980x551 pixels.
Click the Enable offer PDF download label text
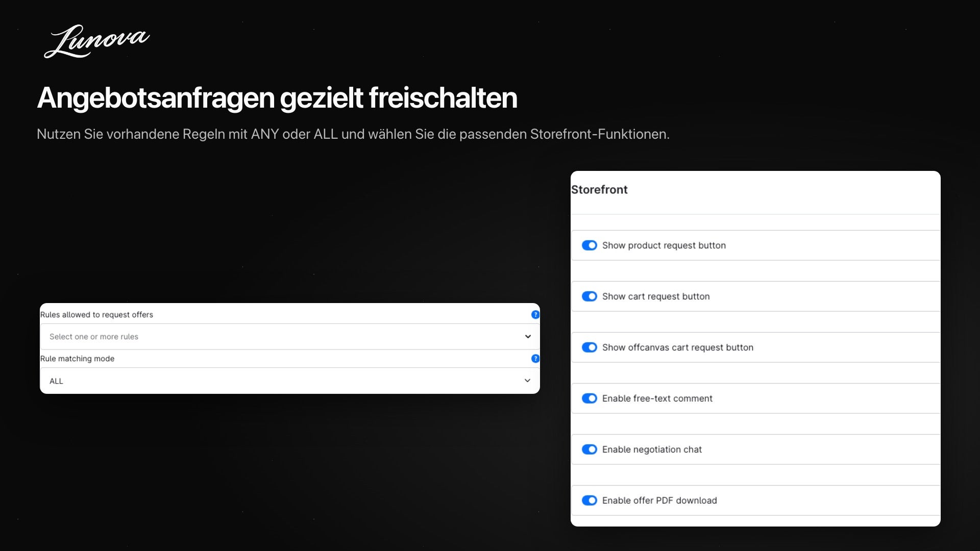pos(659,500)
